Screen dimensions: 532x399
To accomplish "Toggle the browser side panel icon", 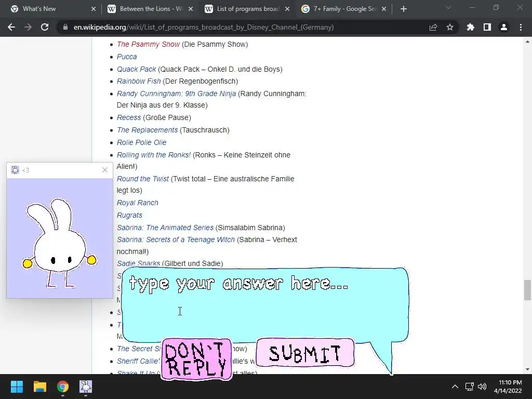I will click(487, 27).
